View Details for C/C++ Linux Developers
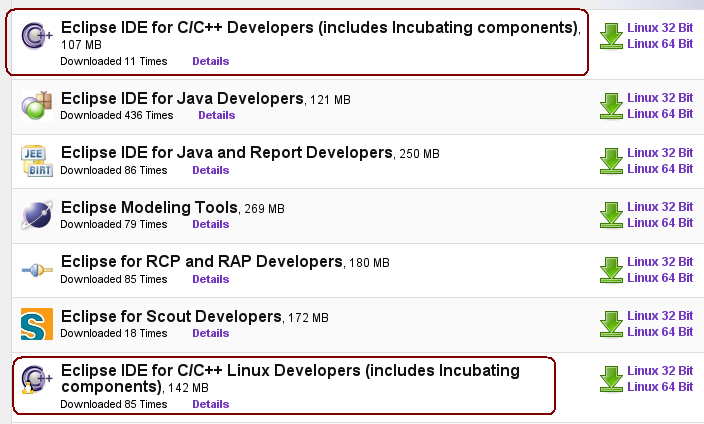704x424 pixels. [x=210, y=404]
